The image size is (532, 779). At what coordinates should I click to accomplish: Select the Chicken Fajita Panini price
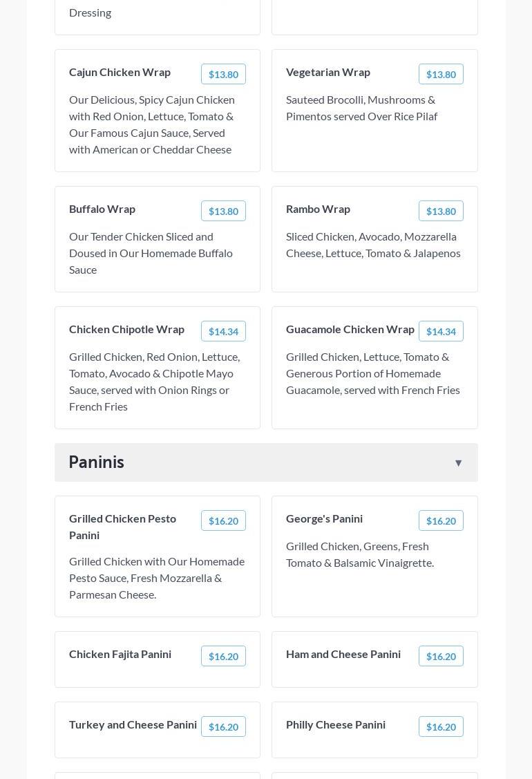coord(223,657)
